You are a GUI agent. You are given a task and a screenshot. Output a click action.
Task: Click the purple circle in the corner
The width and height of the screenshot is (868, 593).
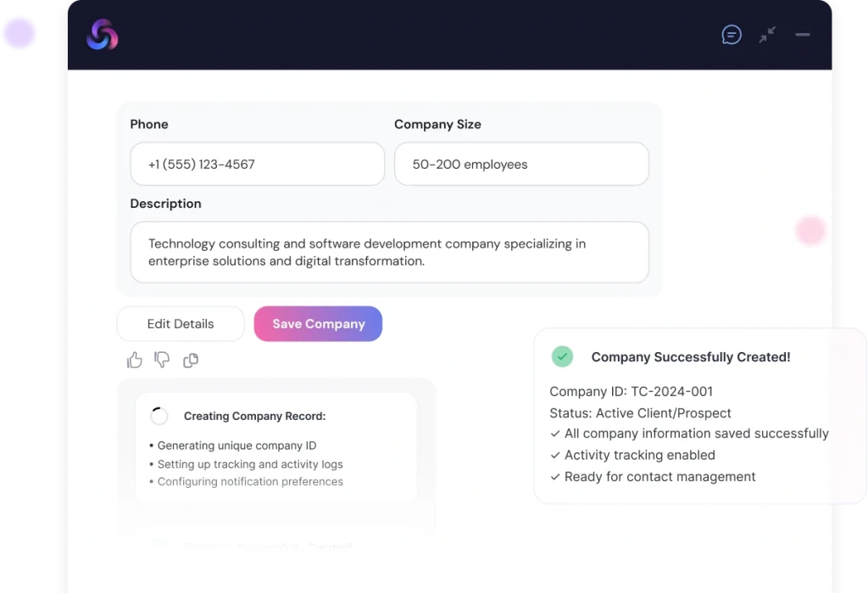coord(19,34)
